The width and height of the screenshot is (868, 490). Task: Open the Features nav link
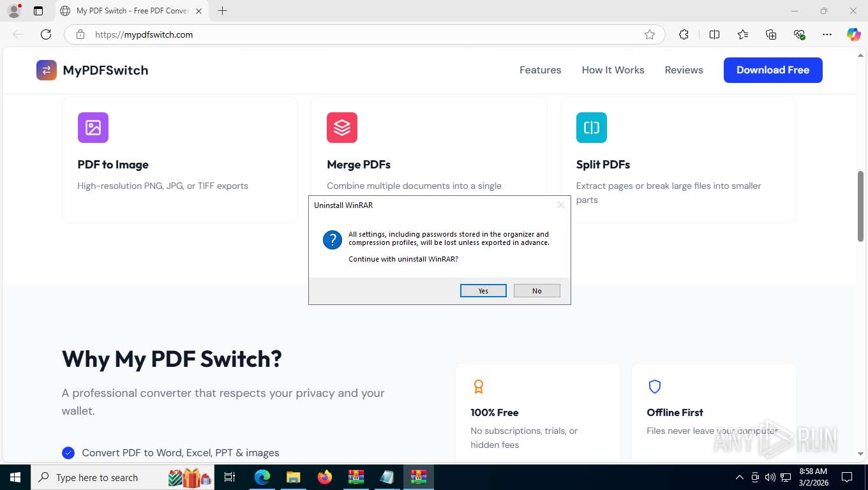540,70
